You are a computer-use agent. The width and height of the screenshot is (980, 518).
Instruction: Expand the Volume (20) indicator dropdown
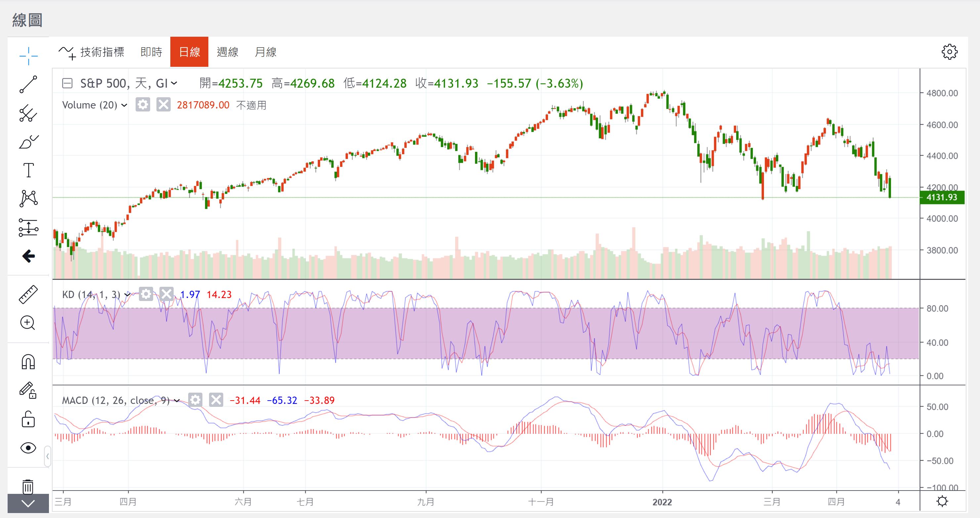point(124,106)
